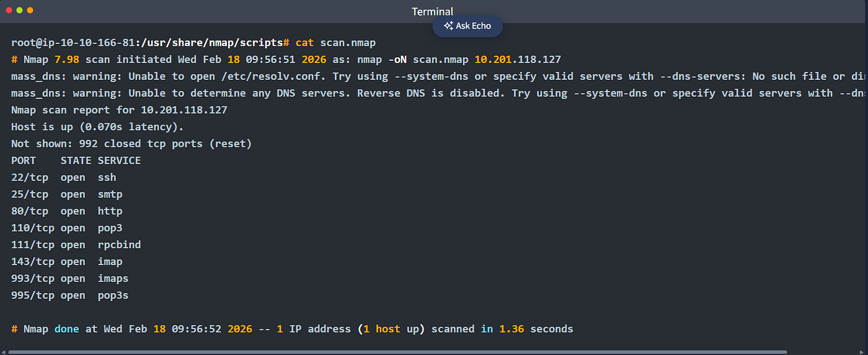Click the Ask Echo button

(x=467, y=26)
